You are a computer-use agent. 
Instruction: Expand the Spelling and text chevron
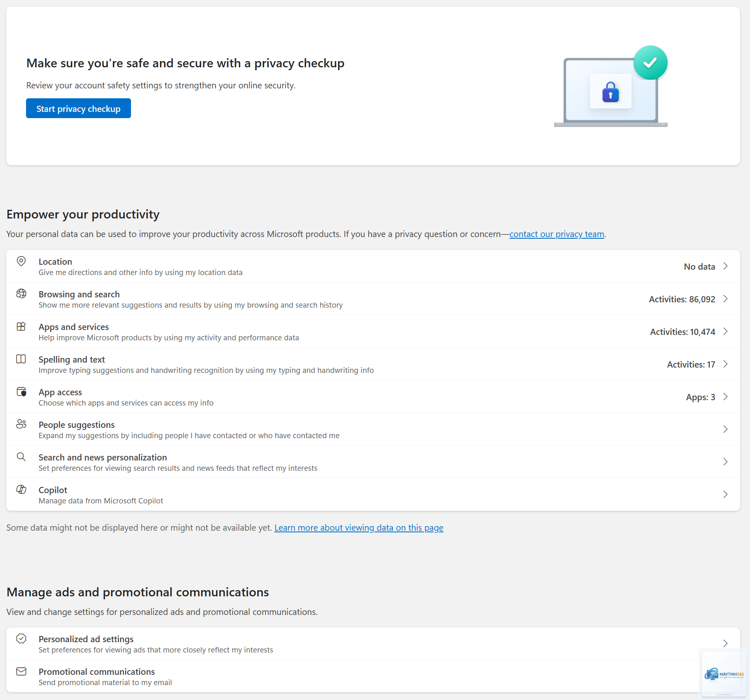pyautogui.click(x=725, y=364)
